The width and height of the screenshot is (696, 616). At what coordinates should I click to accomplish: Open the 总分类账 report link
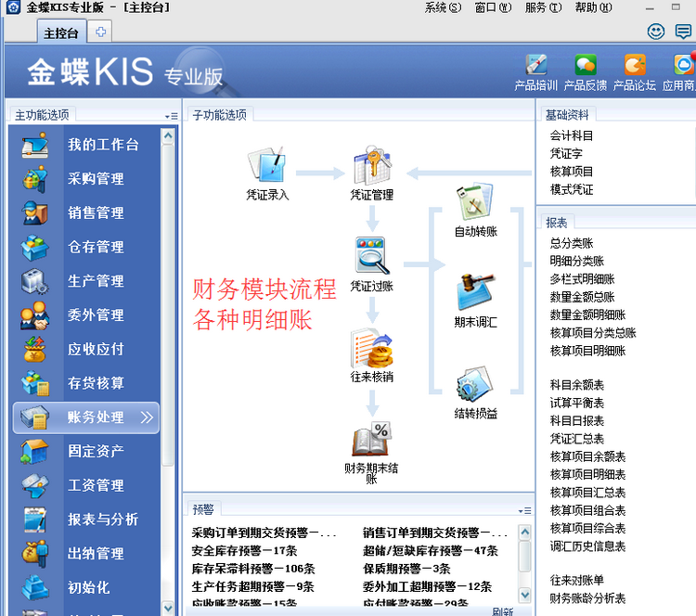tap(571, 243)
